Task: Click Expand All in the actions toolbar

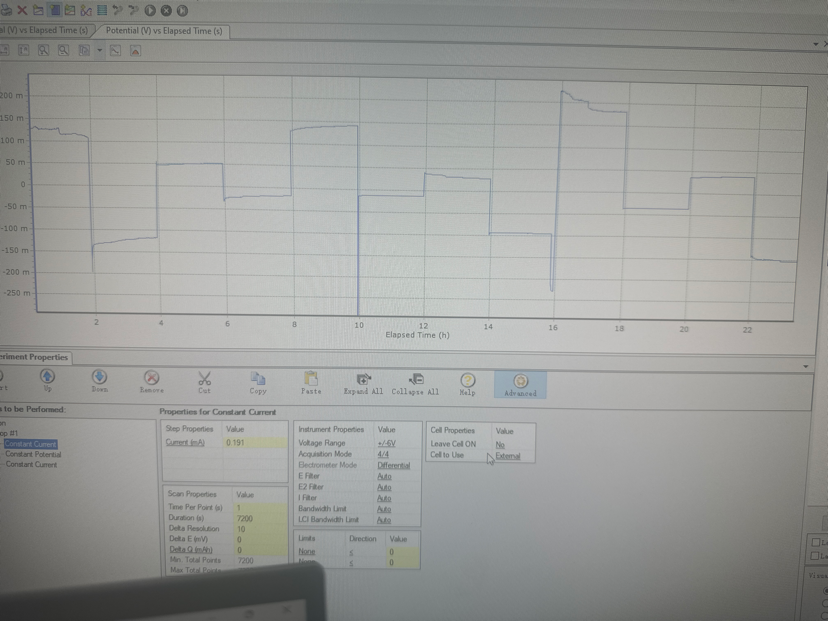Action: [x=363, y=383]
